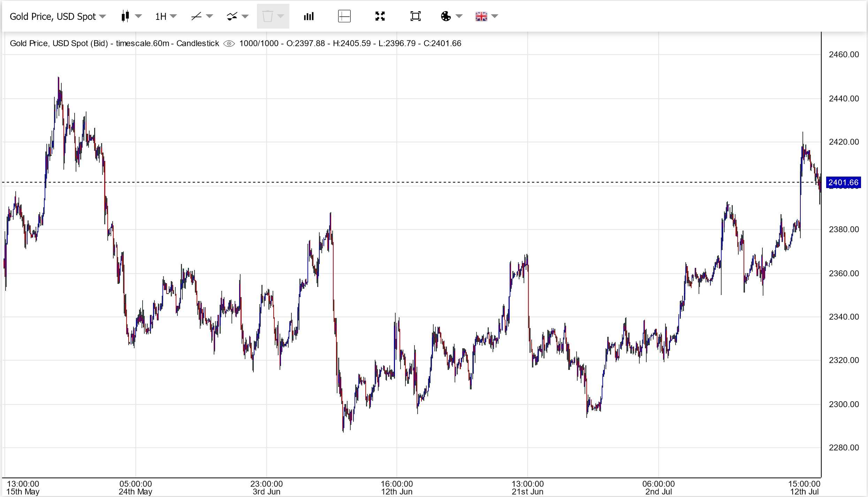
Task: Click the fit-to-frame screenshot icon
Action: tap(416, 16)
